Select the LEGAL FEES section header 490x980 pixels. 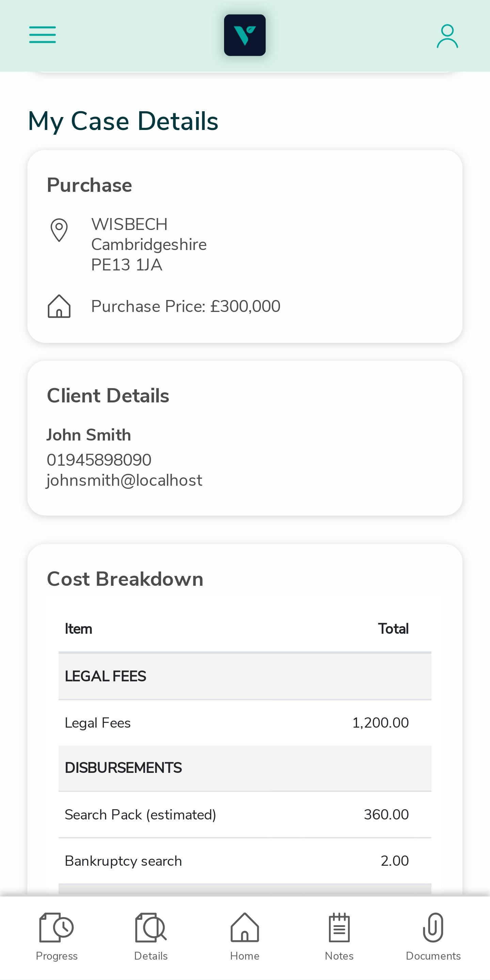point(245,676)
